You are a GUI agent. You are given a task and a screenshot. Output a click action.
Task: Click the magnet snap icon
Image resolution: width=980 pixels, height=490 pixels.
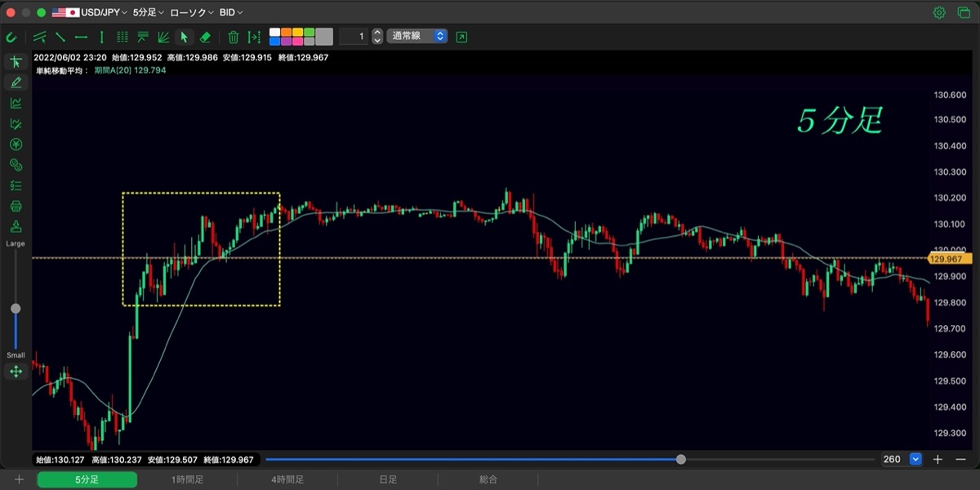pyautogui.click(x=12, y=37)
